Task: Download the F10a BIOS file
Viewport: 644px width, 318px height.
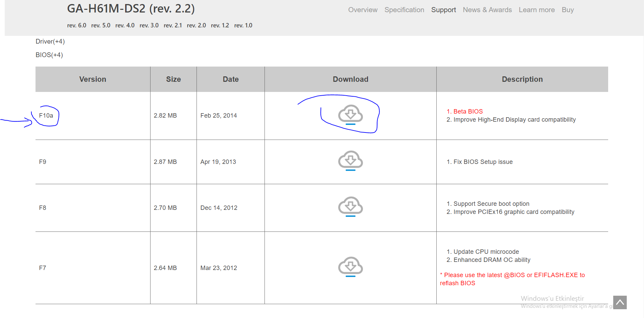Action: (x=350, y=115)
